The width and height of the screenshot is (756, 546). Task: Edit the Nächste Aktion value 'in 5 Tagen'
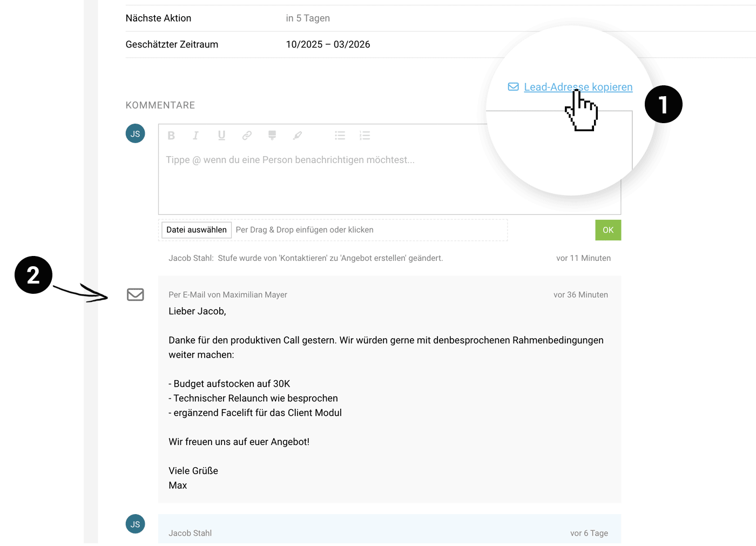[x=308, y=18]
